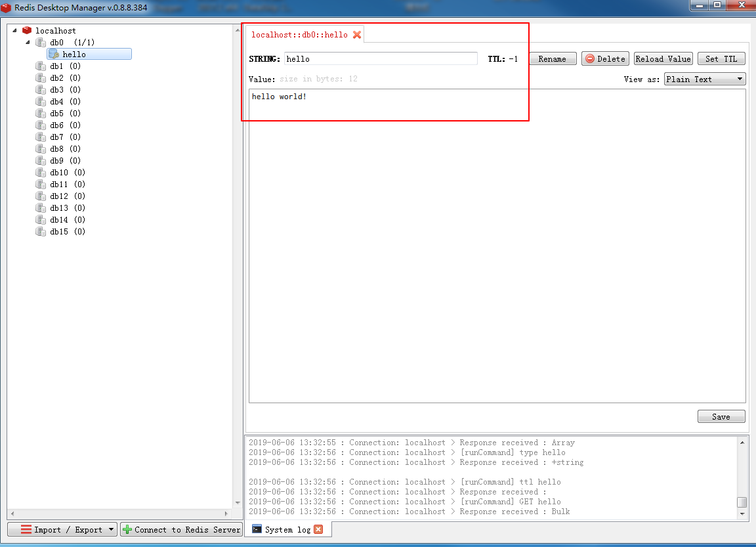Click the STRING key name field

point(381,59)
